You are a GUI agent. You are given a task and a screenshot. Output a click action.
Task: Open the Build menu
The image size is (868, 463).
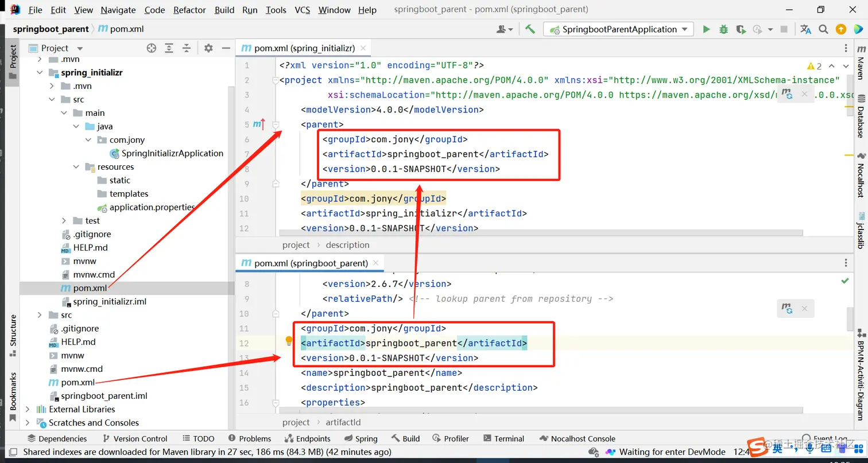coord(224,10)
